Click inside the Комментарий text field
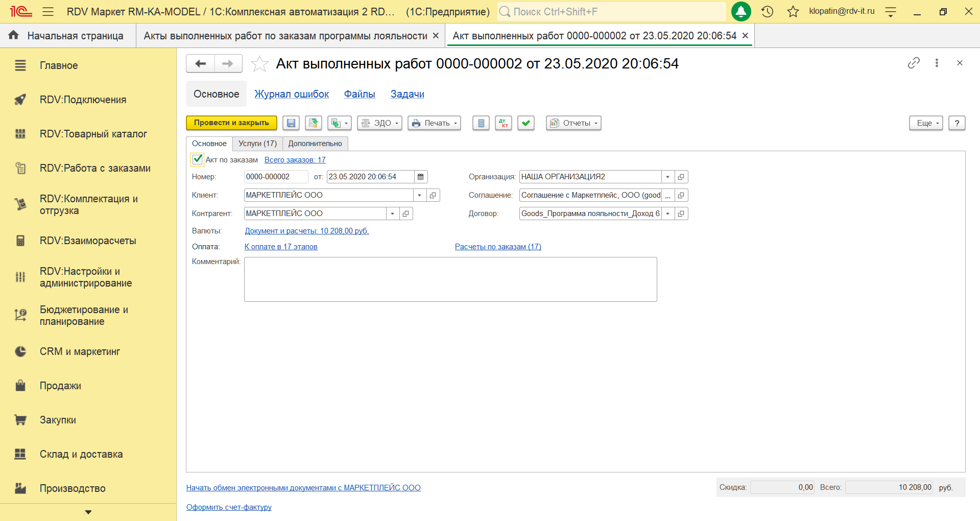Screen dimensions: 980x521 (x=450, y=279)
